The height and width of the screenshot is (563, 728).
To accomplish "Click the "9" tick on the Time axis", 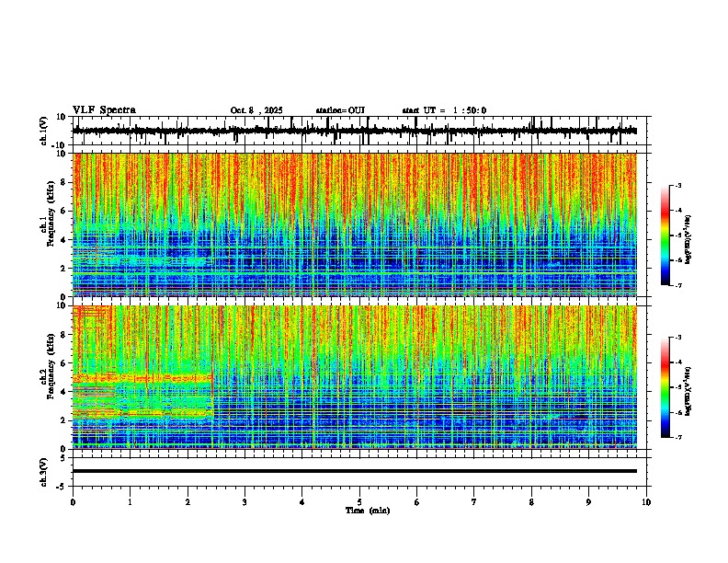I will point(588,502).
